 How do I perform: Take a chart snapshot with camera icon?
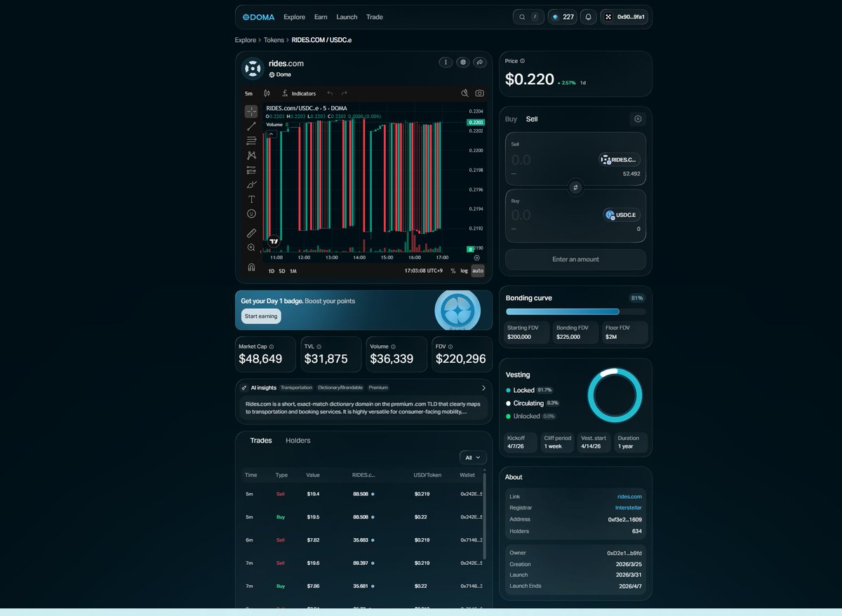click(x=479, y=93)
